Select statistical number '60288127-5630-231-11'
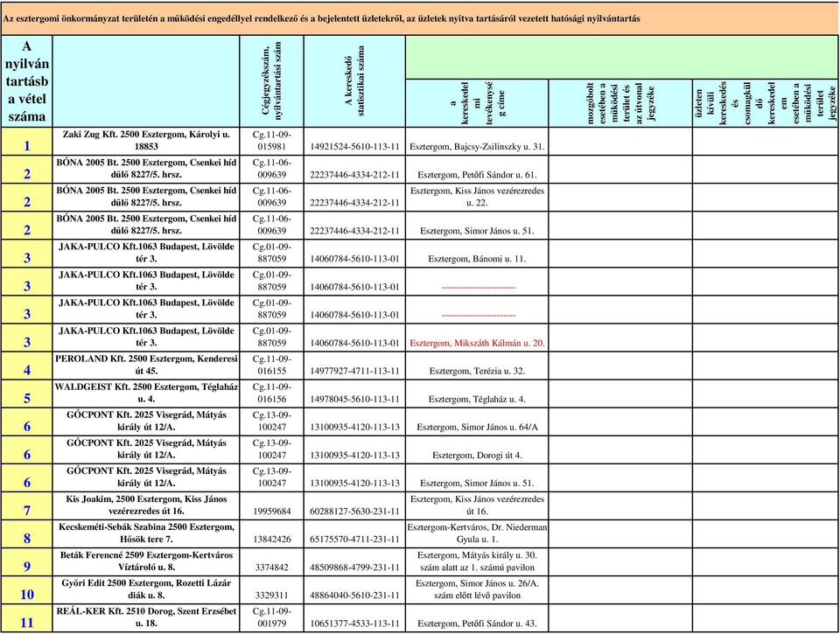The image size is (840, 634). click(x=354, y=506)
